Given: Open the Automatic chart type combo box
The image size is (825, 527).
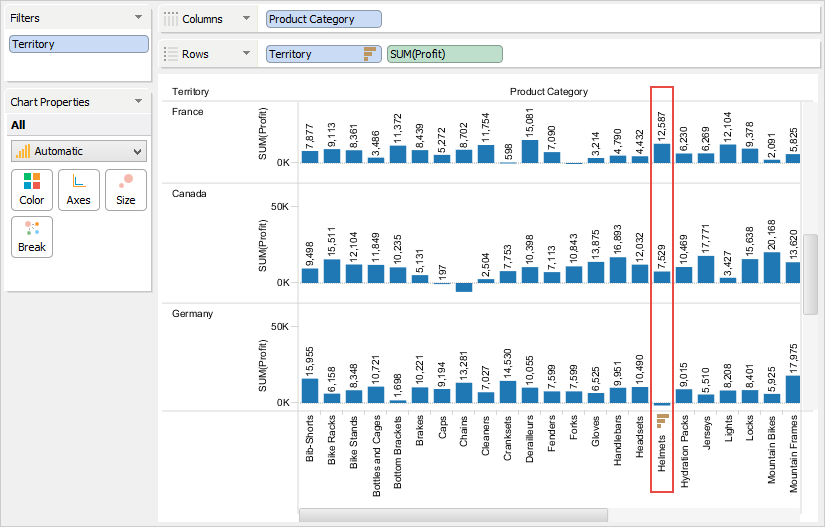Looking at the screenshot, I should pos(78,151).
